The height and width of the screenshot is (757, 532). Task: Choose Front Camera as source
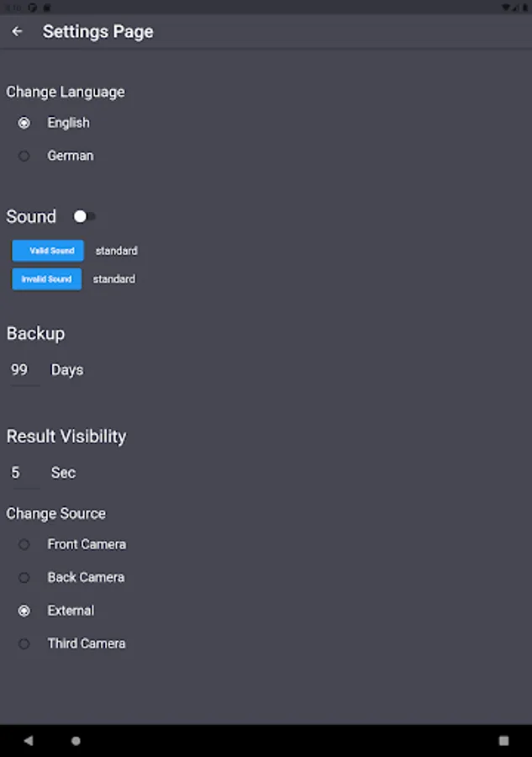[x=24, y=544]
